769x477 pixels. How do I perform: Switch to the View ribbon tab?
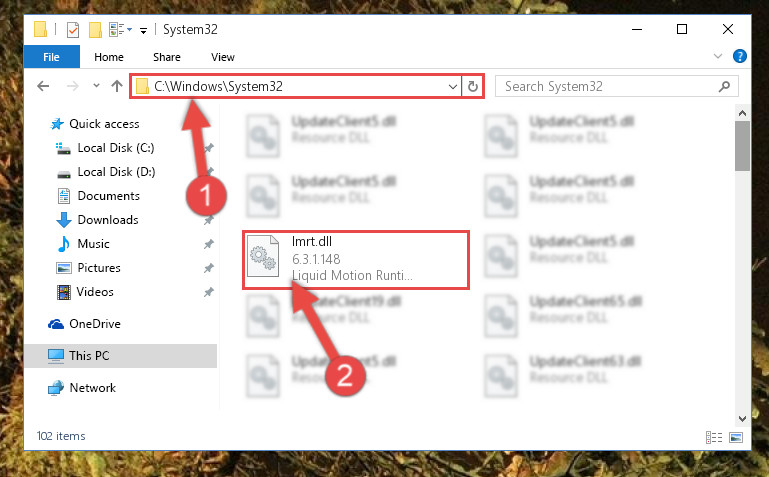pyautogui.click(x=223, y=57)
